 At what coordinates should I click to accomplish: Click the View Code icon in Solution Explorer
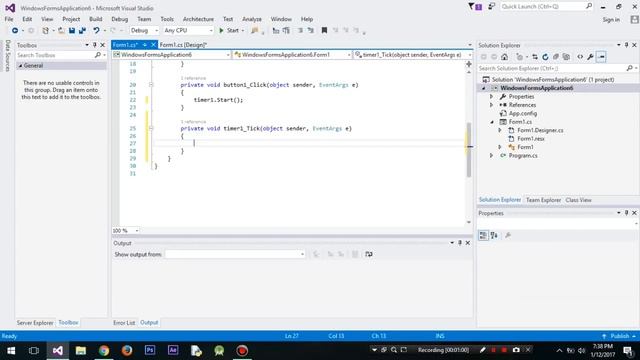pyautogui.click(x=580, y=57)
